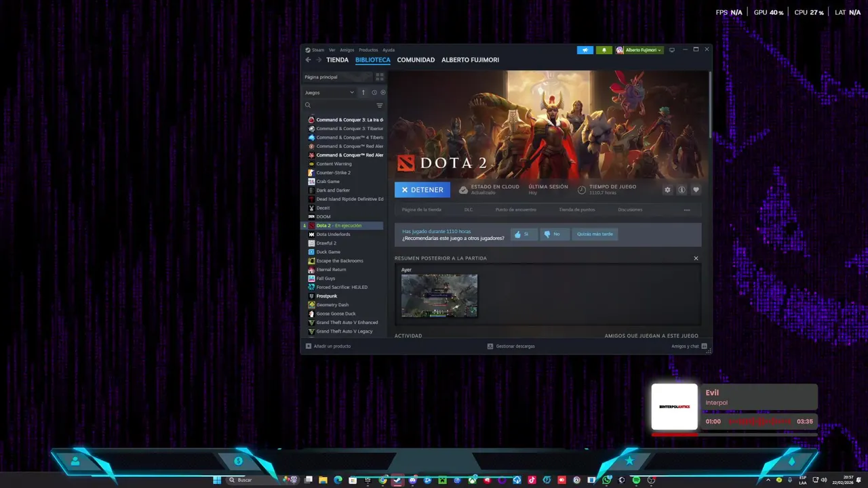Screen dimensions: 868x488
Task: Open the ALBERTO FUJIMORI profile tab
Action: point(470,60)
